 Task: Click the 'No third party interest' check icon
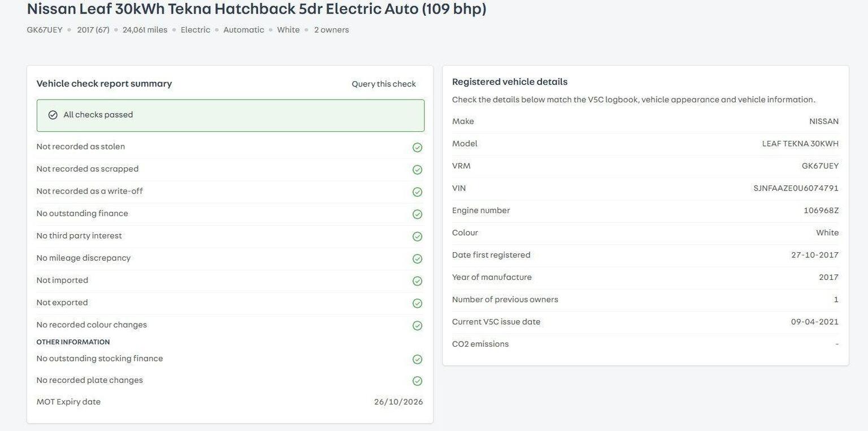pyautogui.click(x=417, y=236)
